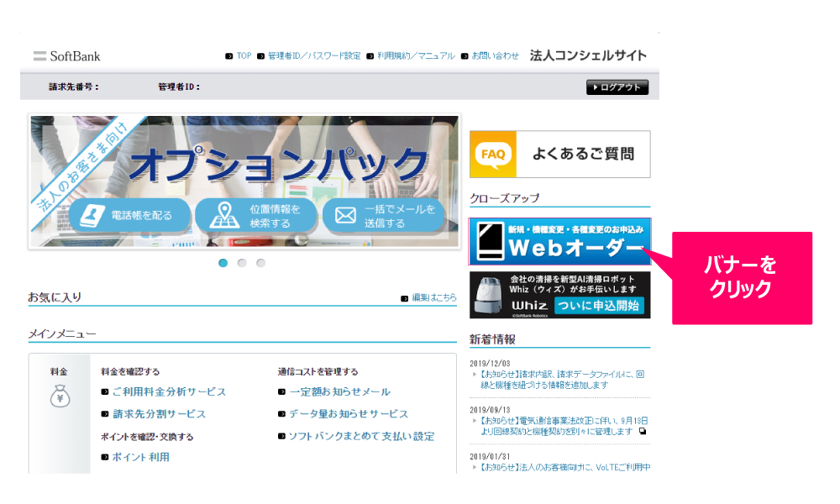This screenshot has width=840, height=504.
Task: Click the オプションパック hero banner title
Action: pyautogui.click(x=278, y=163)
